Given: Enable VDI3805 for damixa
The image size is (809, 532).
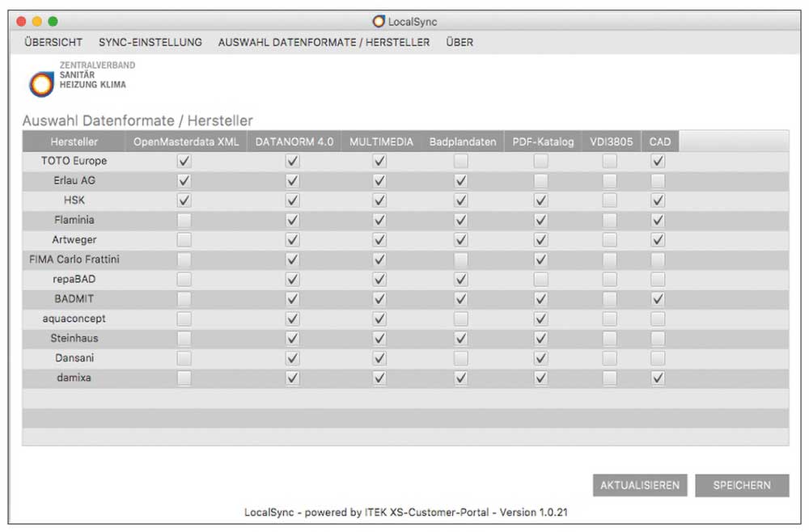Looking at the screenshot, I should coord(609,378).
